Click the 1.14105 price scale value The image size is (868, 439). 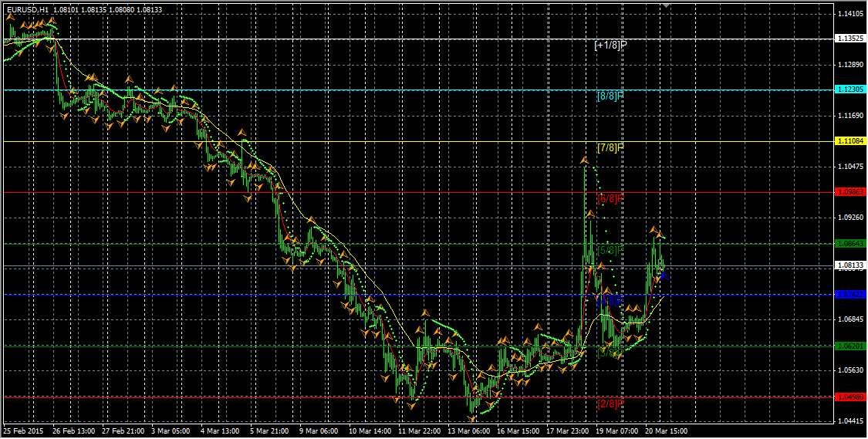[850, 14]
